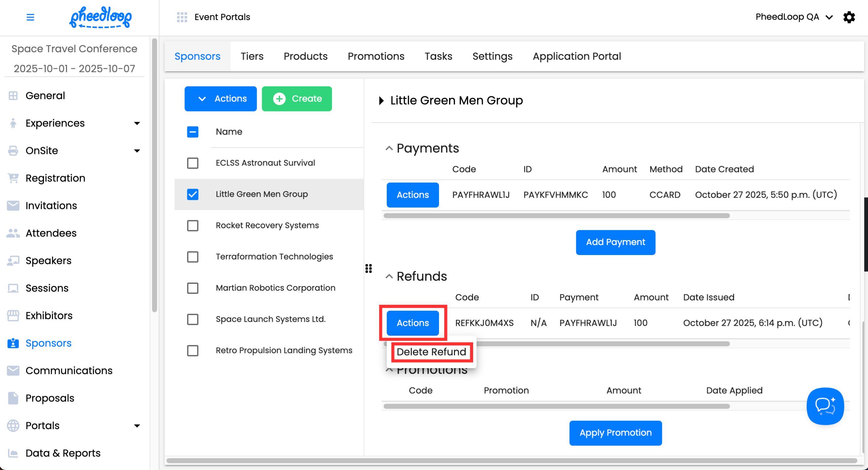The width and height of the screenshot is (868, 470).
Task: Click the Invitations envelope icon
Action: pos(13,205)
